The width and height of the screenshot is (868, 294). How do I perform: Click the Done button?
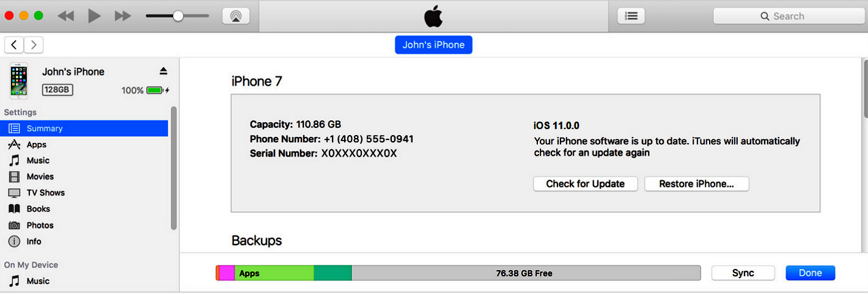pos(810,273)
